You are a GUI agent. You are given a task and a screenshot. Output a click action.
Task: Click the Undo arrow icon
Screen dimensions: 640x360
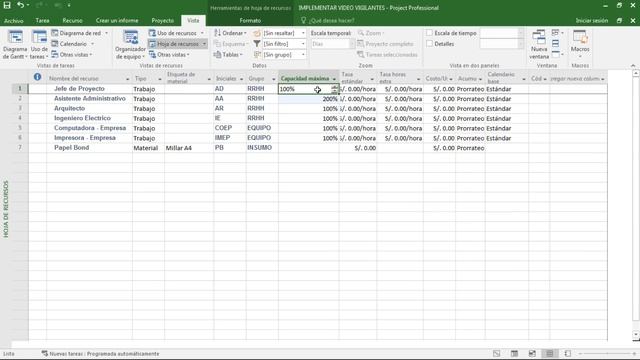(x=20, y=5)
